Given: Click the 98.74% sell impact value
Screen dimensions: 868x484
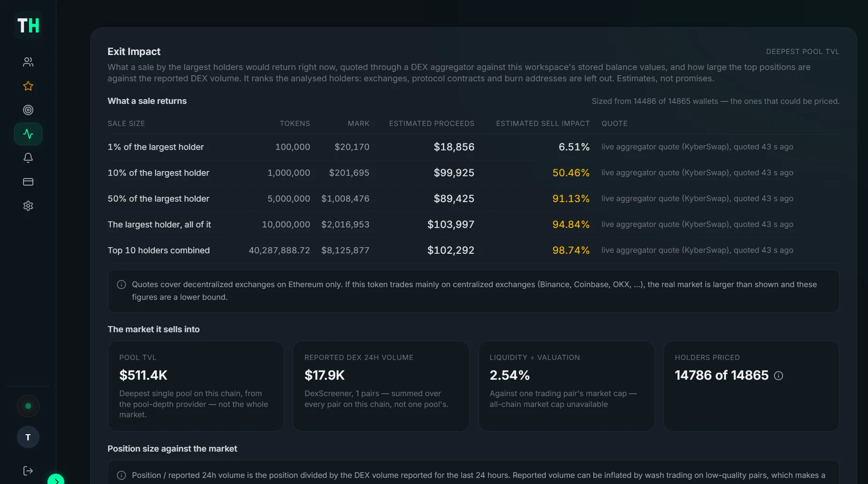Looking at the screenshot, I should tap(571, 250).
